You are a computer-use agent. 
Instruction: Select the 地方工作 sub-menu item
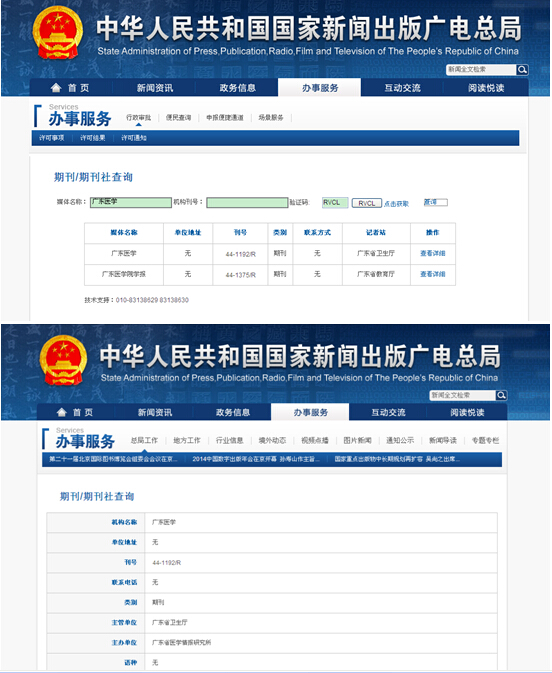(x=187, y=440)
